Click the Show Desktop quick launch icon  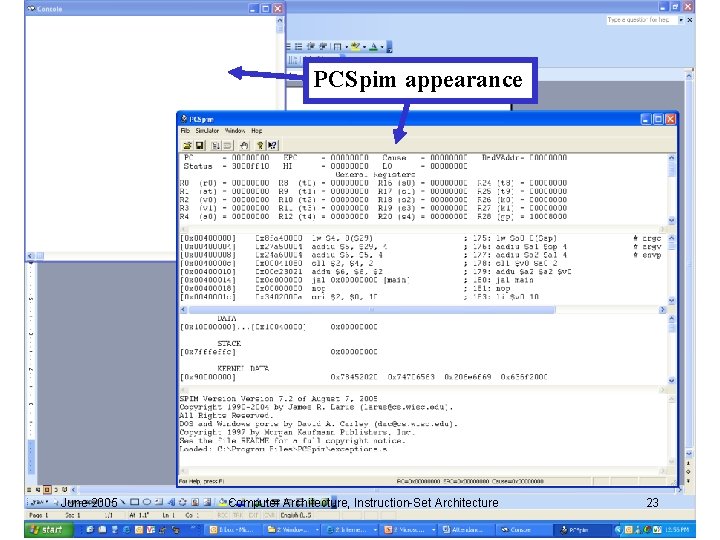pyautogui.click(x=102, y=530)
